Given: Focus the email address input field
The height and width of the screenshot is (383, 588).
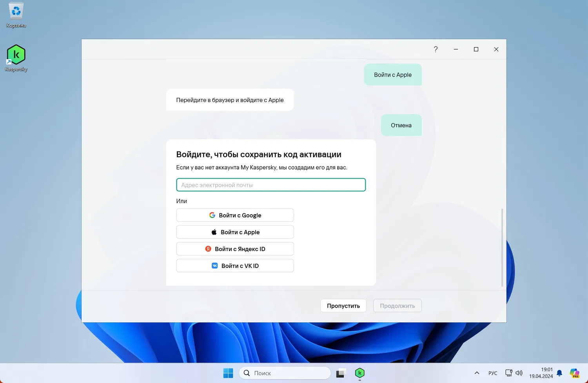Looking at the screenshot, I should point(271,185).
